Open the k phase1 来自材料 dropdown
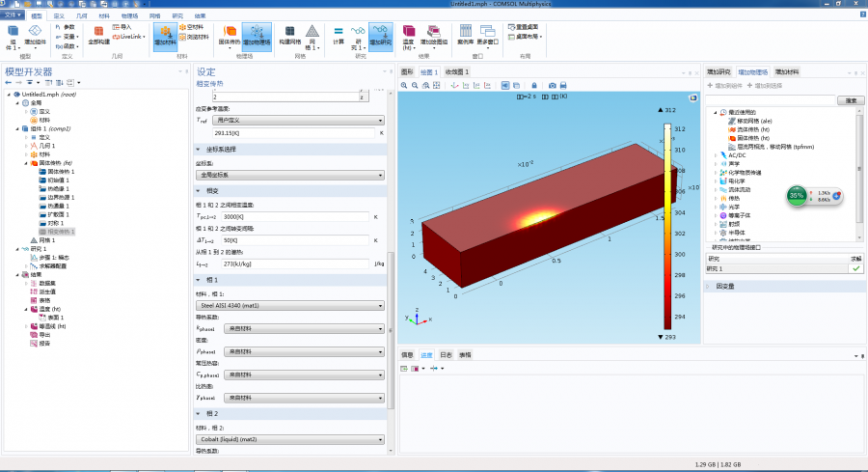This screenshot has width=868, height=472. (304, 328)
